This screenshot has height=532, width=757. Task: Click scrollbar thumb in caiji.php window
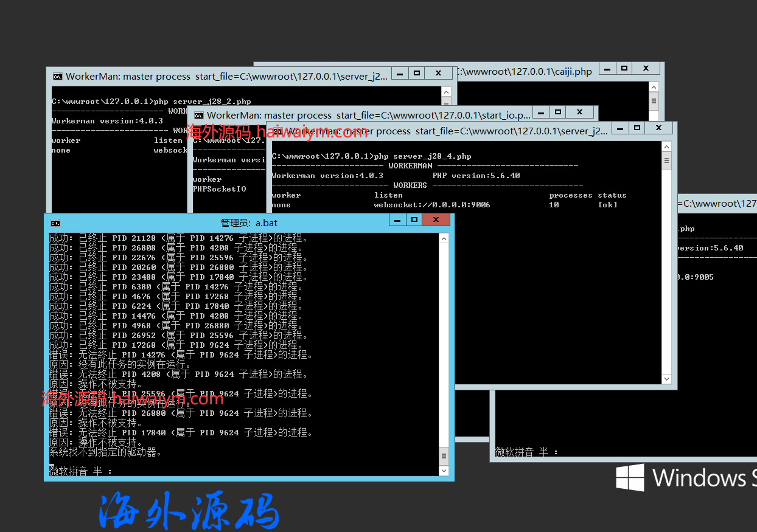coord(654,100)
